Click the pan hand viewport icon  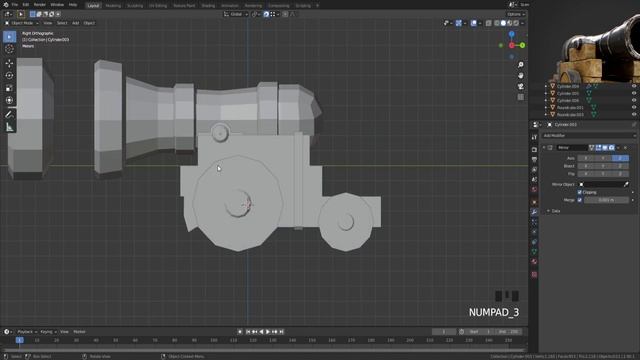[x=520, y=76]
